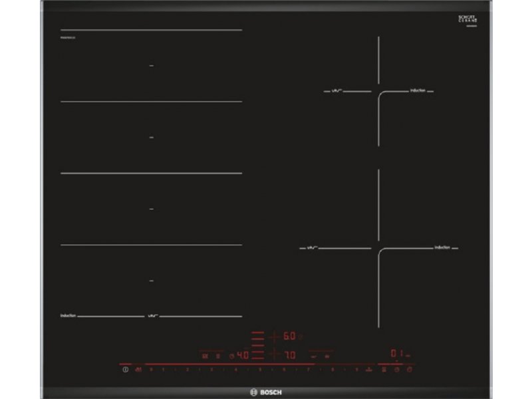Select the upper right zone showing 6.0

(289, 336)
